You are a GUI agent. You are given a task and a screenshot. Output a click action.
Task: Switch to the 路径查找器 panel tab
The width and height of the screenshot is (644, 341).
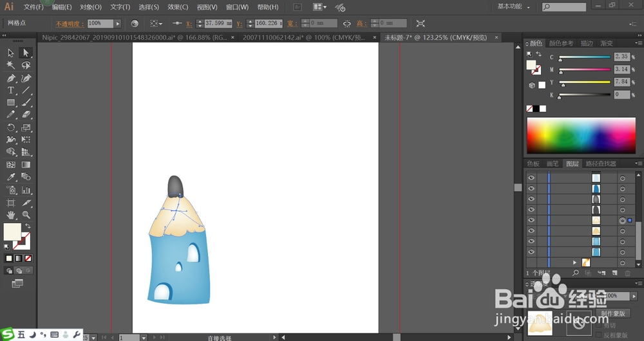click(x=601, y=163)
